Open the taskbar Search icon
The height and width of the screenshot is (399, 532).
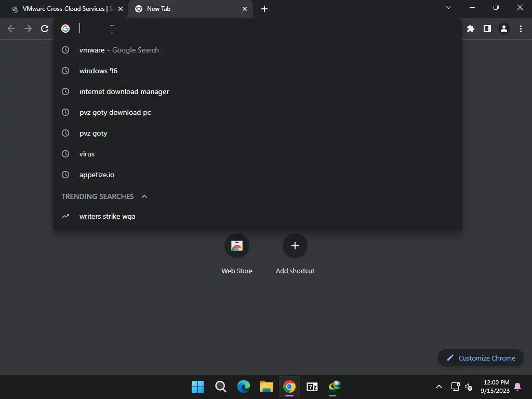pyautogui.click(x=220, y=387)
